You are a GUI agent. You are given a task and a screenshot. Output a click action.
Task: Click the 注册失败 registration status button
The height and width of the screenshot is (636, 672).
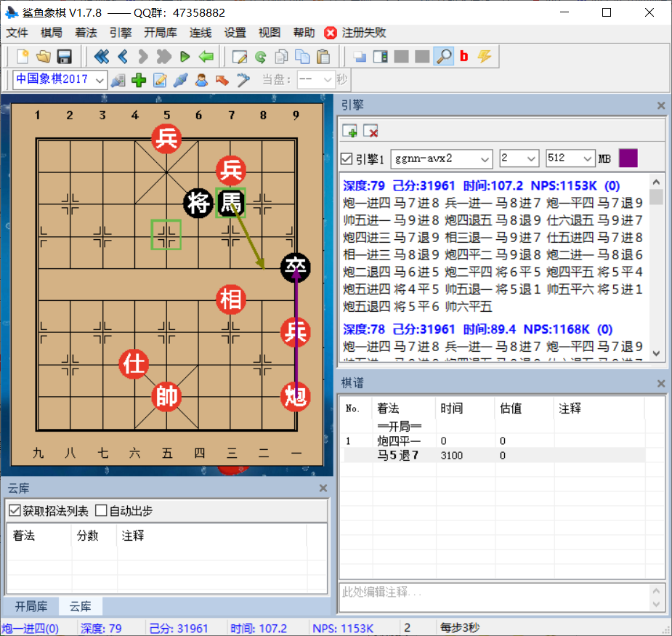tap(355, 33)
